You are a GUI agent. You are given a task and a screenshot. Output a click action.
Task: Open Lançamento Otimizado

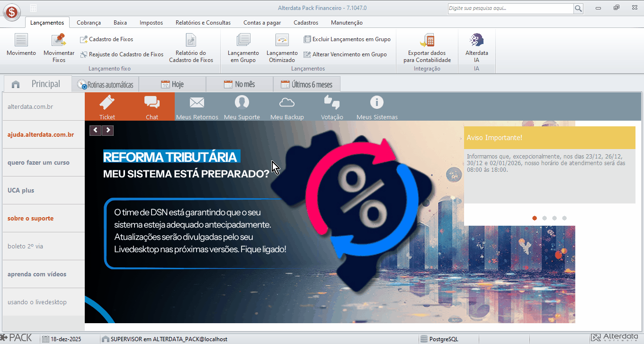point(282,48)
